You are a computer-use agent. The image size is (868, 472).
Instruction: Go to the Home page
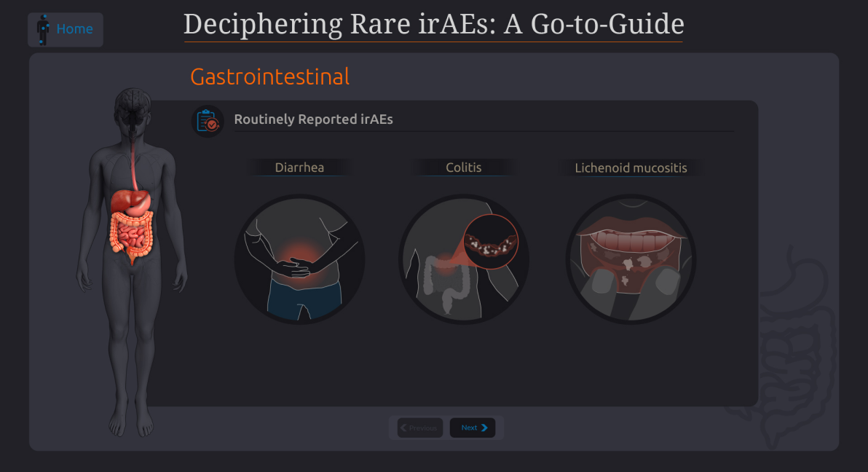74,29
